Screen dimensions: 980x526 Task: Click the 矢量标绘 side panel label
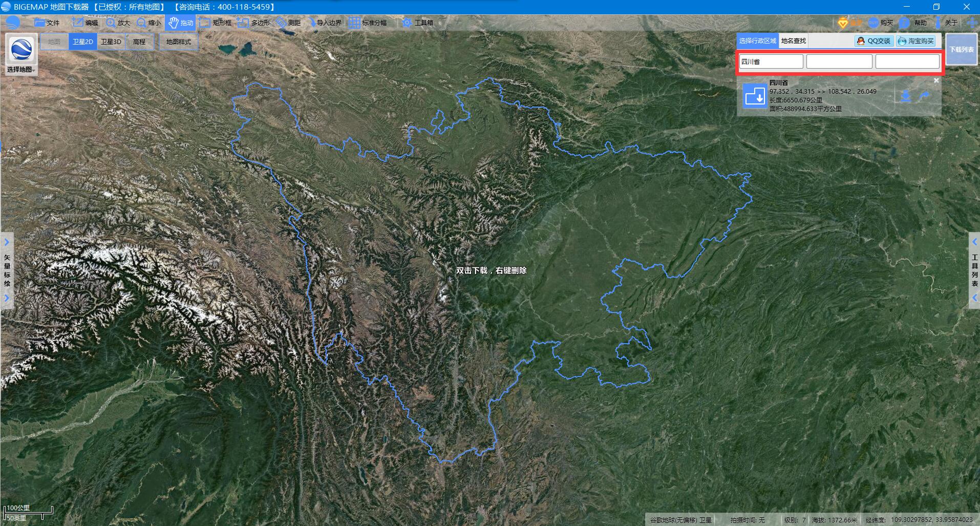[7, 270]
